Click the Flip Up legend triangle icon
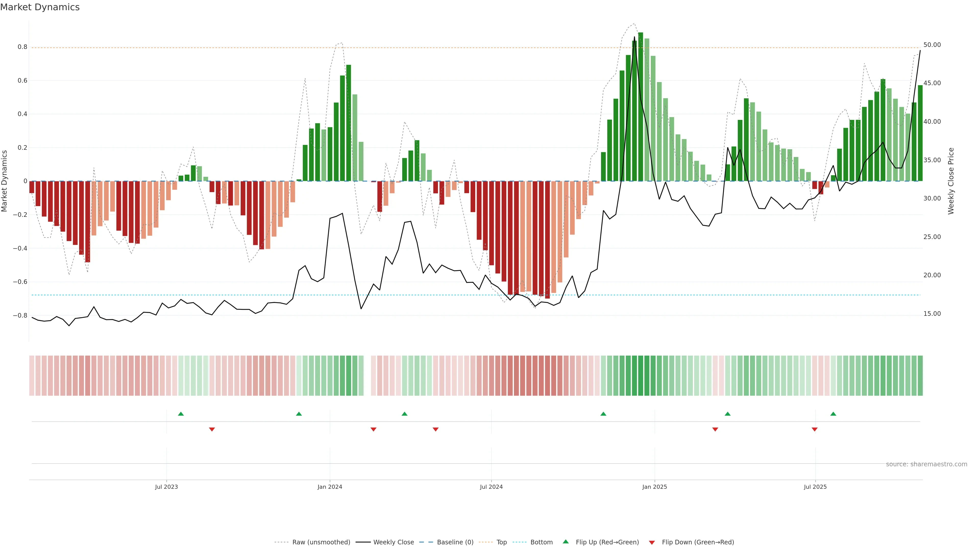 click(566, 542)
